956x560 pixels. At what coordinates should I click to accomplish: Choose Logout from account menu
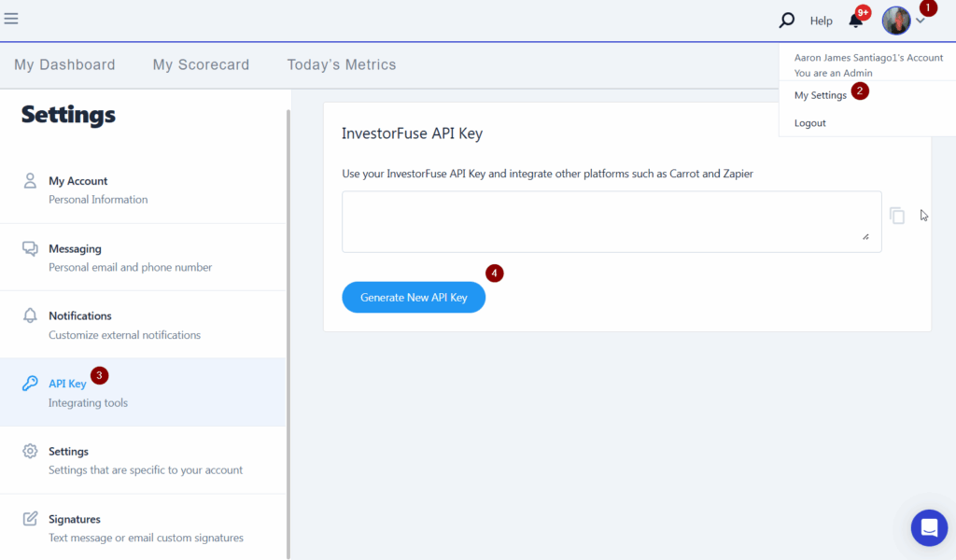(809, 123)
